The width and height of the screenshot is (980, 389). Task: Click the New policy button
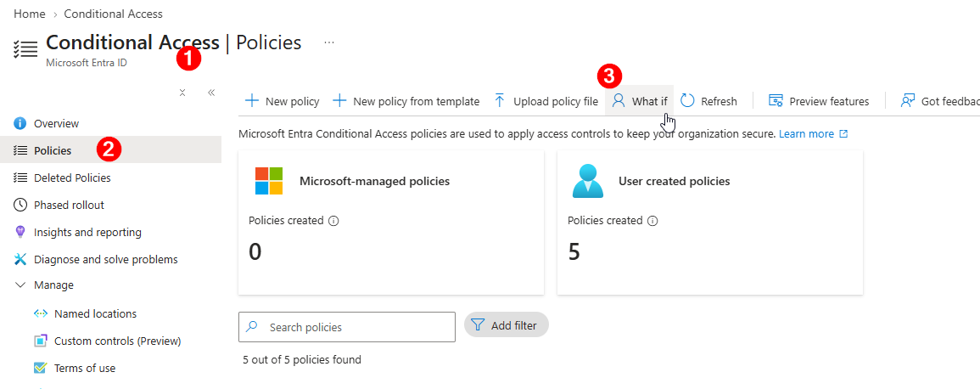[282, 101]
